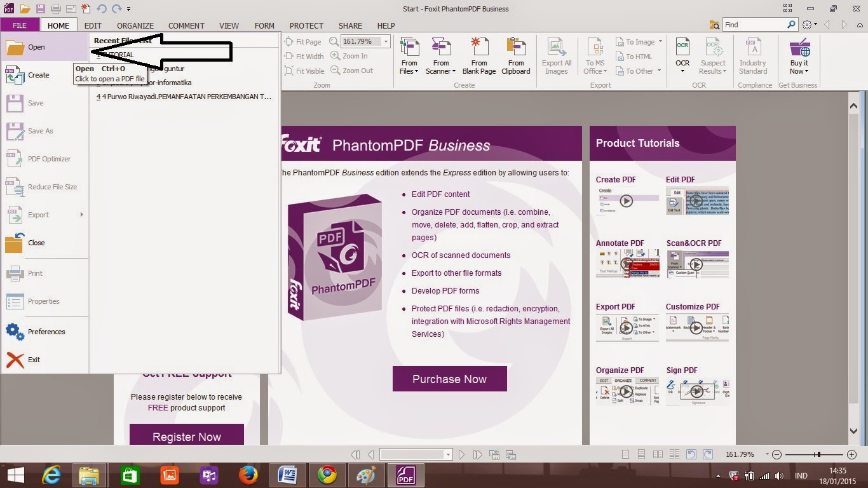
Task: Open the FILE tab
Action: pos(20,25)
